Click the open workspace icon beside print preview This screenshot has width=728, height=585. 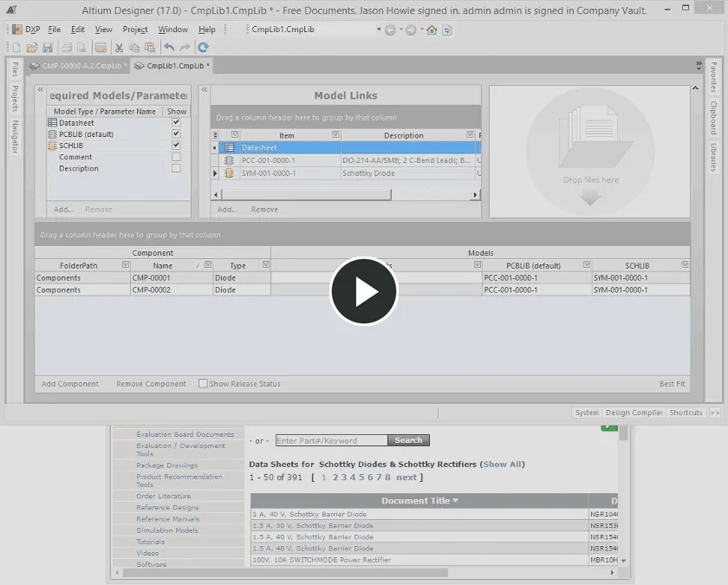[x=101, y=48]
